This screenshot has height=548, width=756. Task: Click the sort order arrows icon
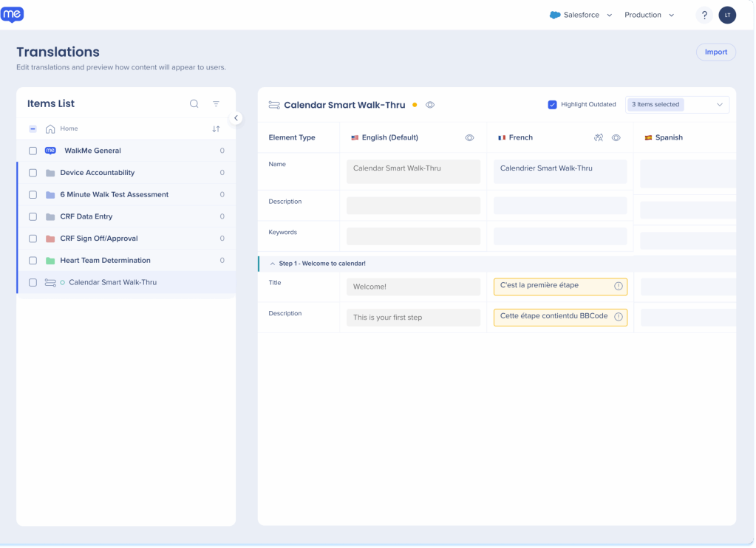pos(216,129)
